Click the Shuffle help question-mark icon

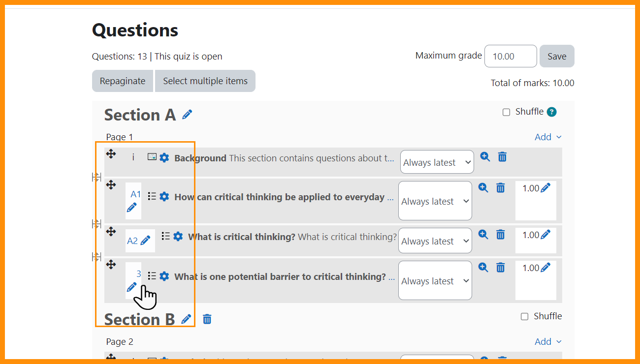pyautogui.click(x=552, y=112)
